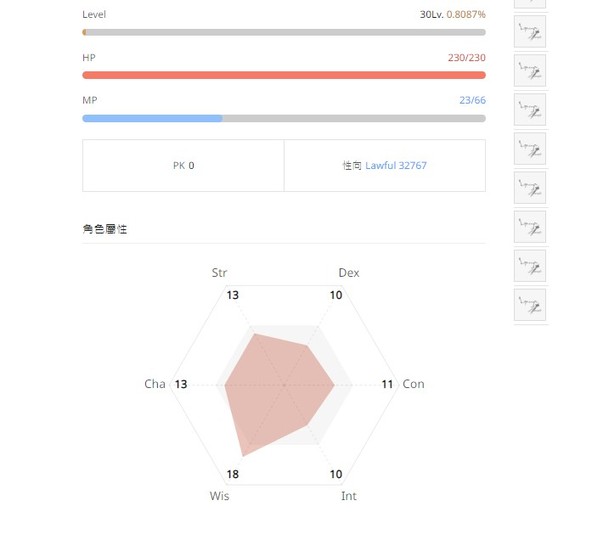603x540 pixels.
Task: Select the Wis value 18 on chart
Action: 233,474
